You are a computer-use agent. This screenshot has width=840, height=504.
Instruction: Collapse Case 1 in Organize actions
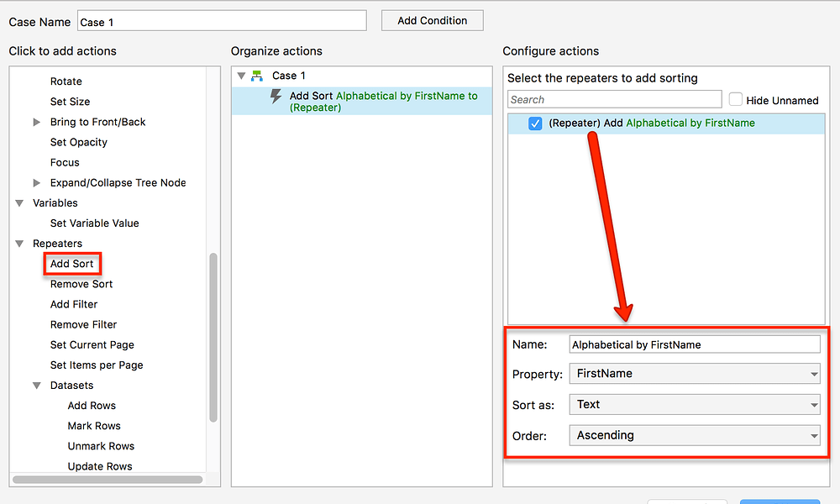click(241, 76)
